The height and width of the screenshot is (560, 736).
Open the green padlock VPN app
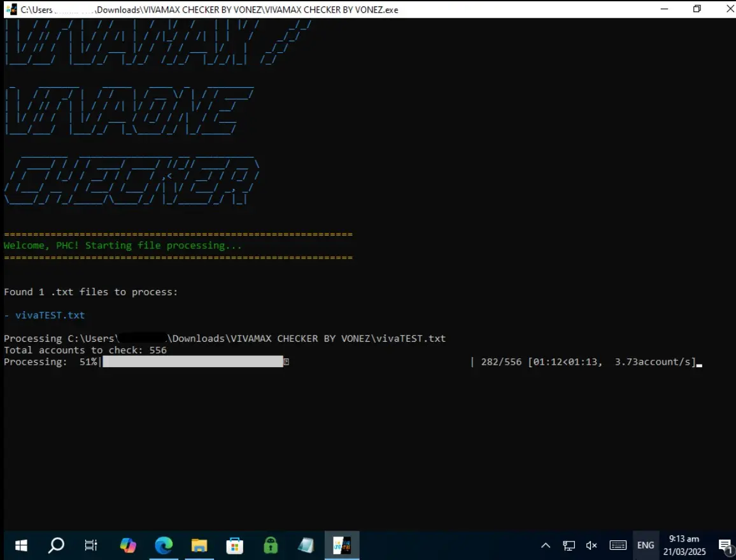click(271, 545)
